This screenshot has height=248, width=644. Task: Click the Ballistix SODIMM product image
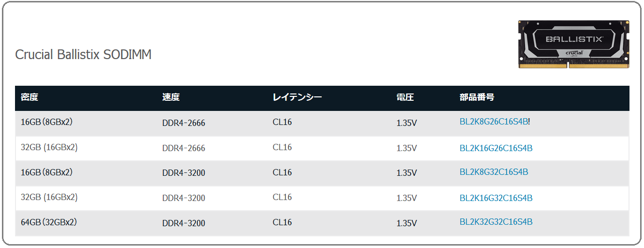pos(574,44)
